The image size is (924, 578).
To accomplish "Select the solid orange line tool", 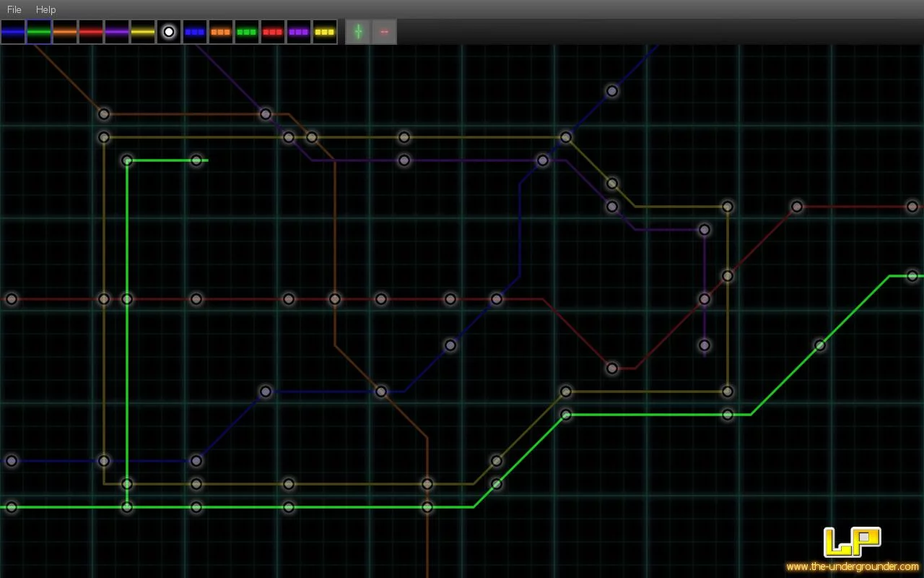I will [65, 32].
